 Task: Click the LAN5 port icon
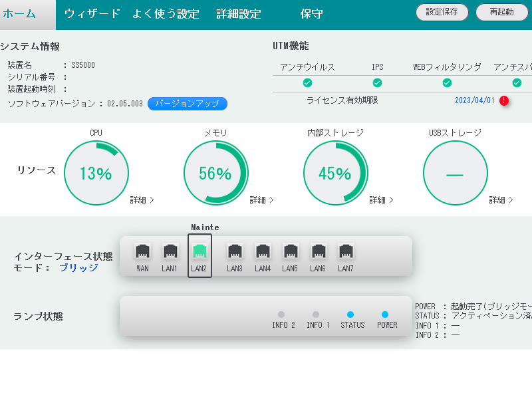[x=290, y=253]
